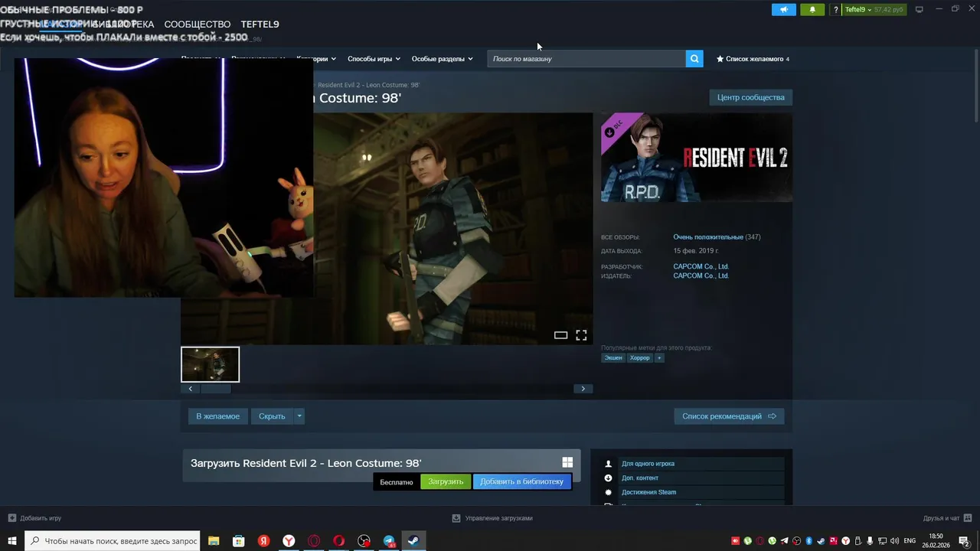The image size is (980, 551).
Task: Open the arrow dropdown beside Скрыть
Action: point(299,416)
